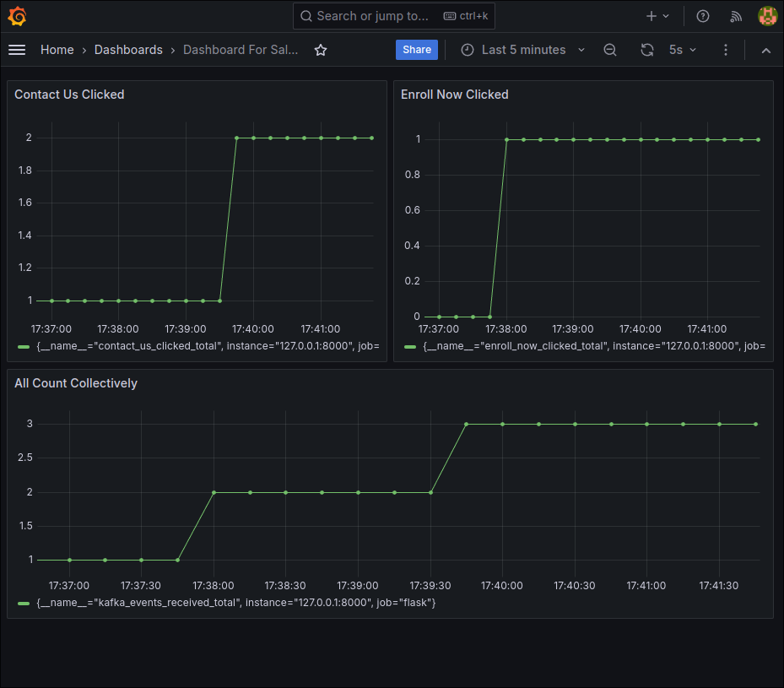Click the enroll_now legend color swatch
This screenshot has height=688, width=784.
coord(410,346)
